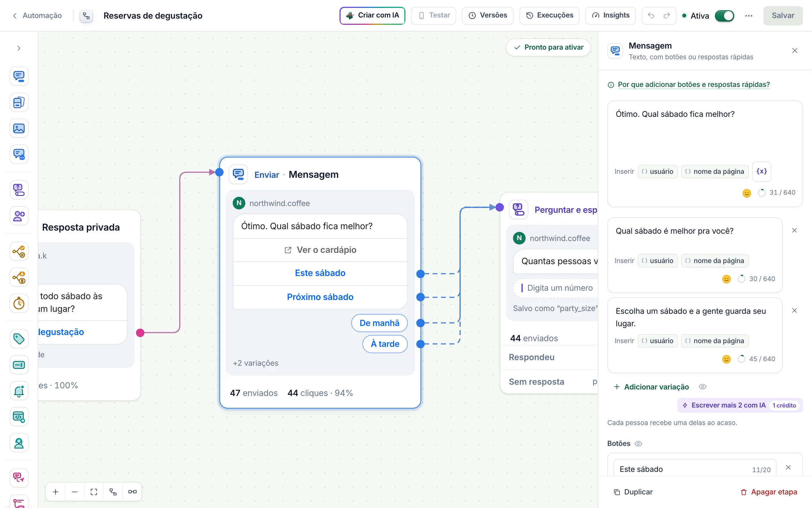Close the Mensagem side panel

click(x=795, y=51)
